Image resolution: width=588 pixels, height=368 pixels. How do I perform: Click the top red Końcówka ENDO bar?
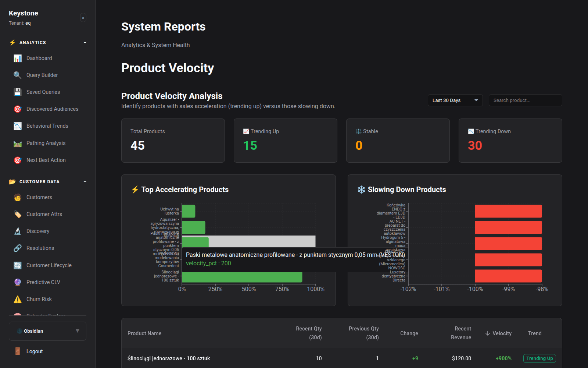point(509,211)
